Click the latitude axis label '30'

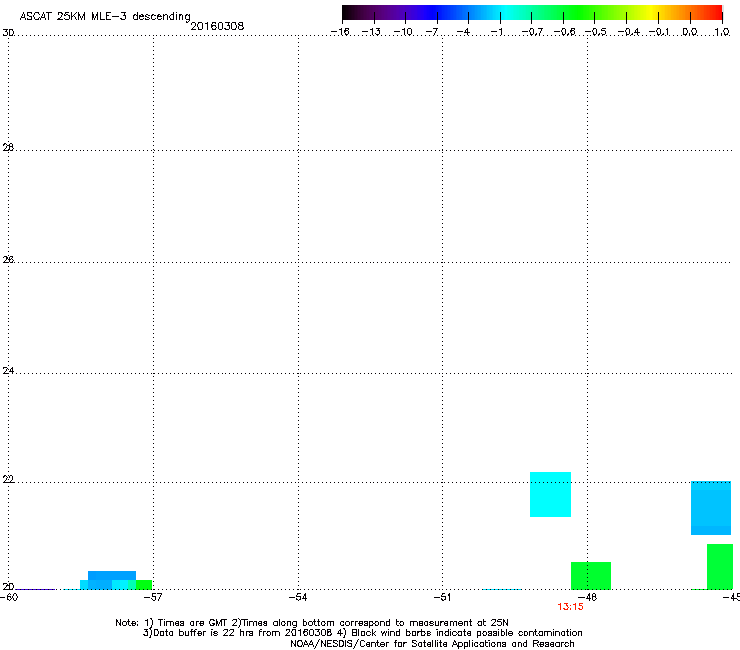[8, 33]
